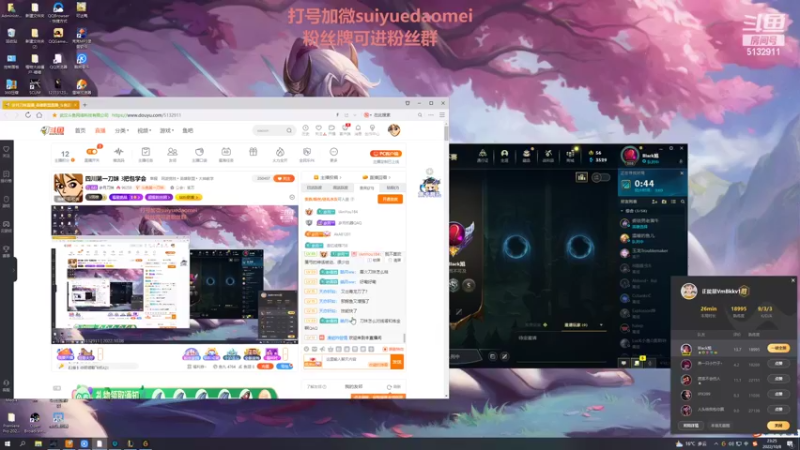The image size is (800, 450).
Task: Click the orange PC客户端 button
Action: click(386, 154)
